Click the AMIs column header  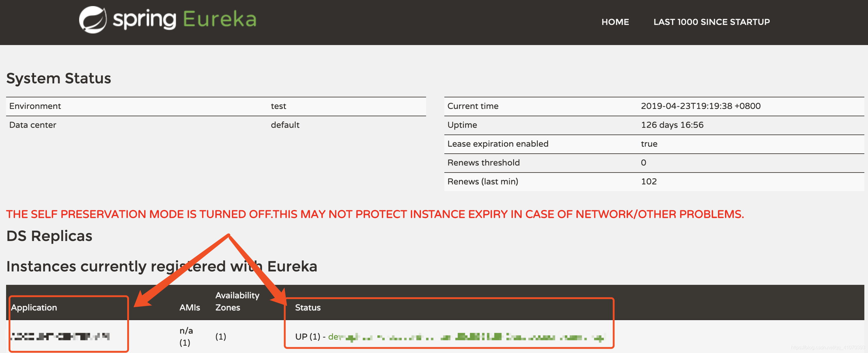pyautogui.click(x=189, y=308)
